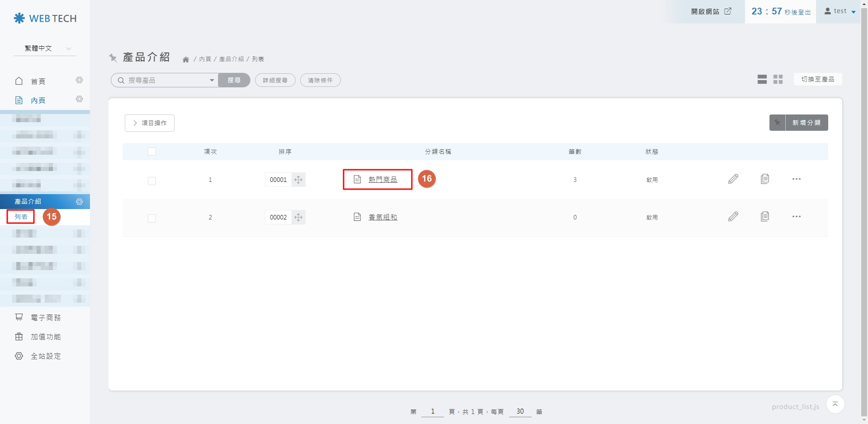Edit the 熱門商品 category with pencil icon

[733, 179]
